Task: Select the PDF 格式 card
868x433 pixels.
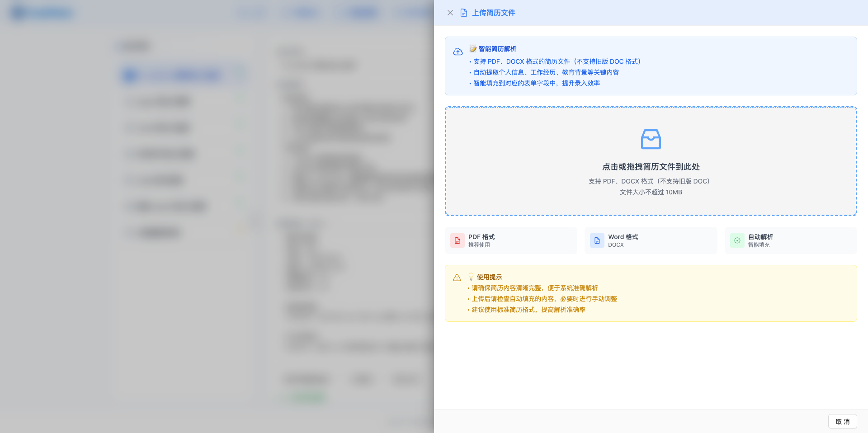Action: point(511,240)
